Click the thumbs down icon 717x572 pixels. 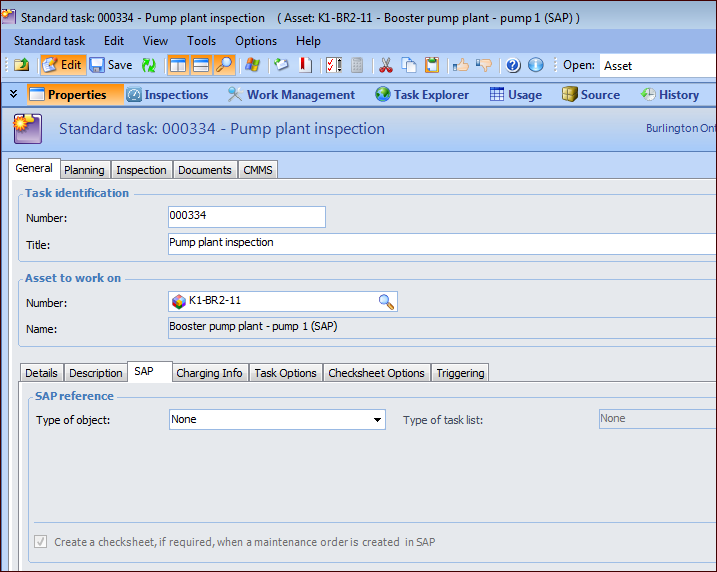point(484,65)
